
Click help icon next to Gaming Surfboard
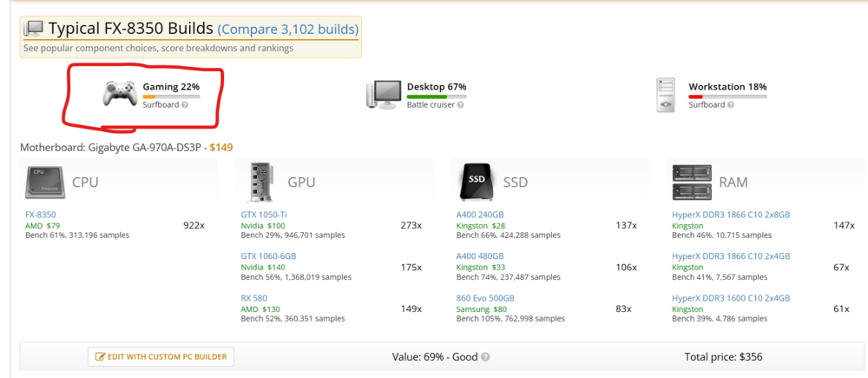point(184,105)
